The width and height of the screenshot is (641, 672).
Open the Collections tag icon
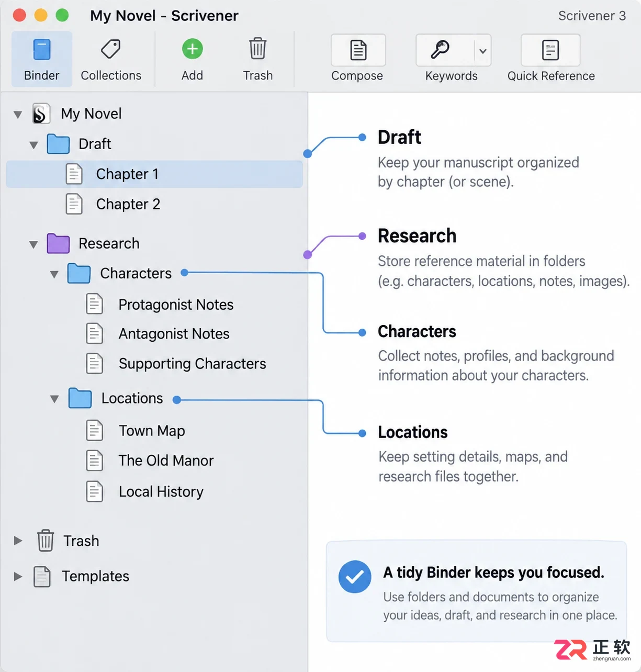click(x=111, y=50)
